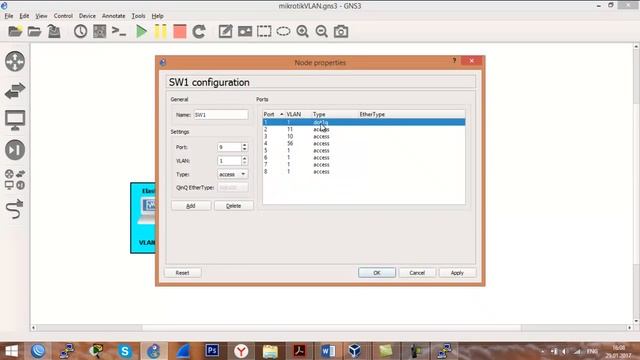Open the Edit menu
Image resolution: width=640 pixels, height=360 pixels.
point(24,16)
